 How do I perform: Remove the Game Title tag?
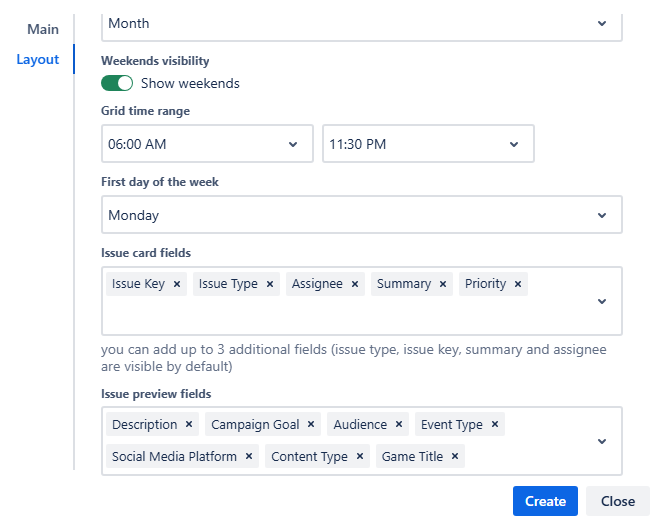[455, 457]
